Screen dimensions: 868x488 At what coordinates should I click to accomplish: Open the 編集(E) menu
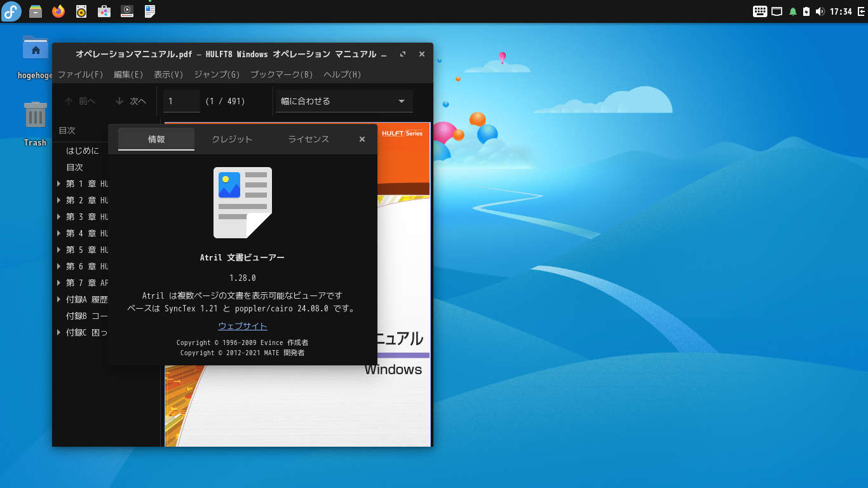click(128, 74)
